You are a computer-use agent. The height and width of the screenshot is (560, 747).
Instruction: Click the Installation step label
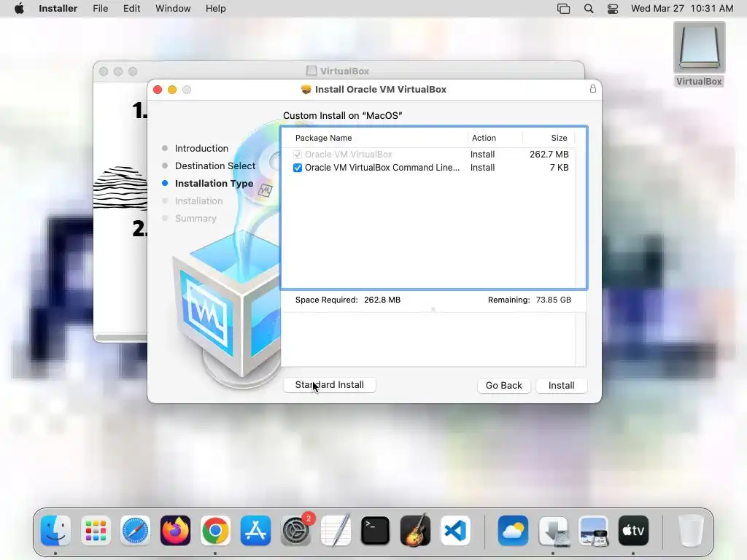coord(198,201)
